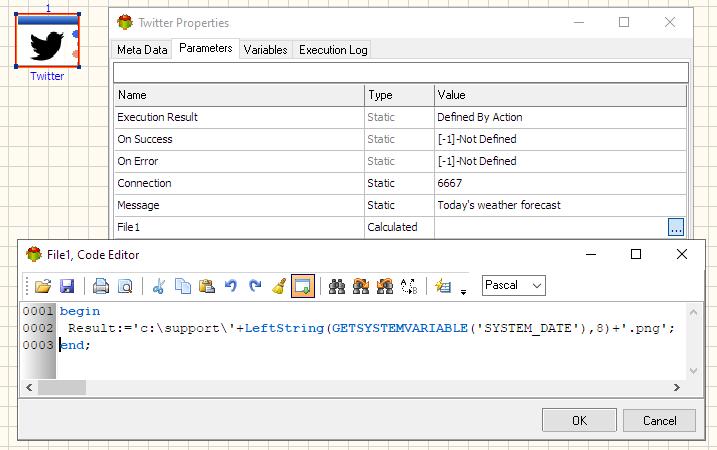This screenshot has width=717, height=450.
Task: Redo the edit in the Code Editor
Action: pos(255,286)
